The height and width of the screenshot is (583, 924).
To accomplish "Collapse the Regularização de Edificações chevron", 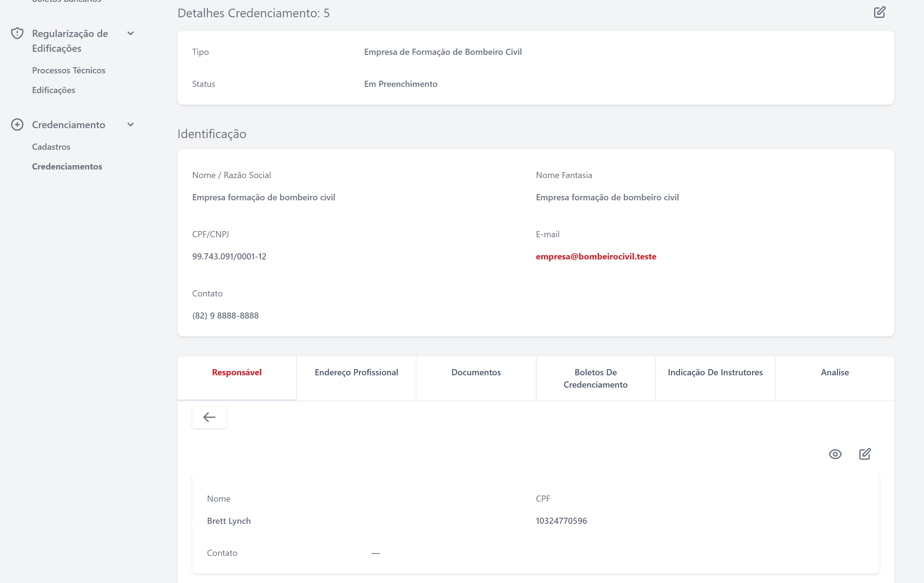I will click(x=131, y=33).
